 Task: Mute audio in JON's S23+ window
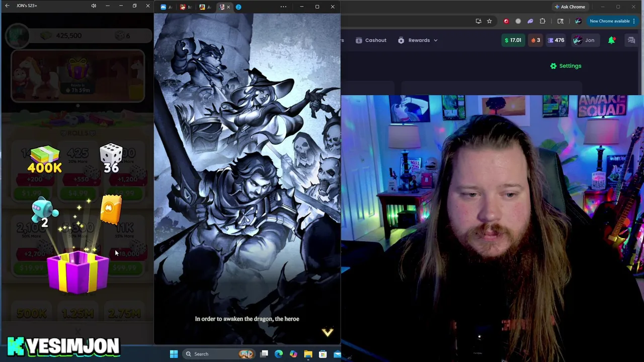tap(94, 6)
